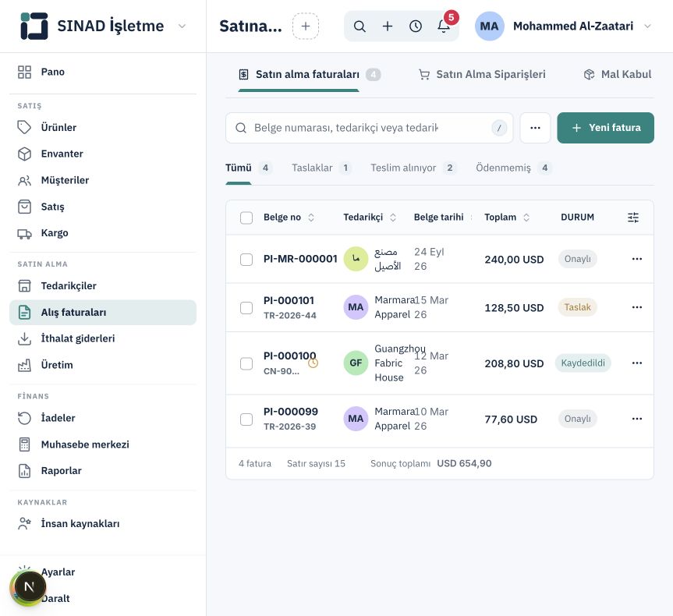Switch to Satın Alma Siparişleri tab
The height and width of the screenshot is (616, 673).
tap(482, 74)
